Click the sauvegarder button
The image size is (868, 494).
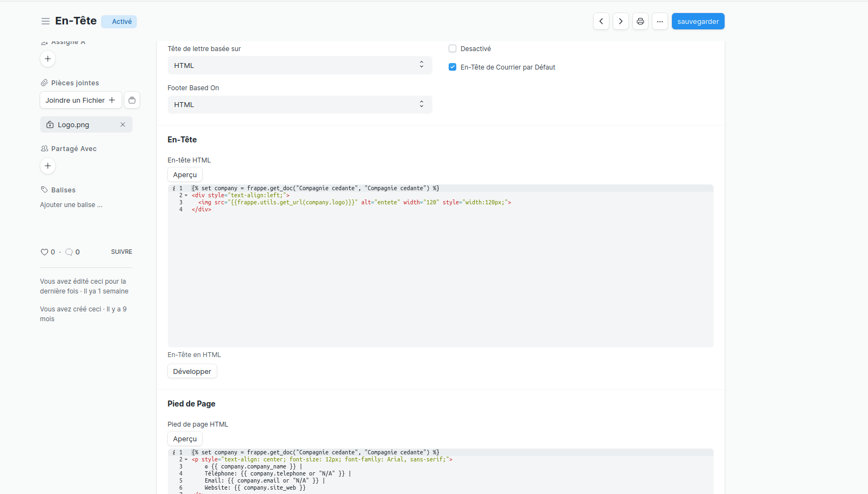coord(697,21)
